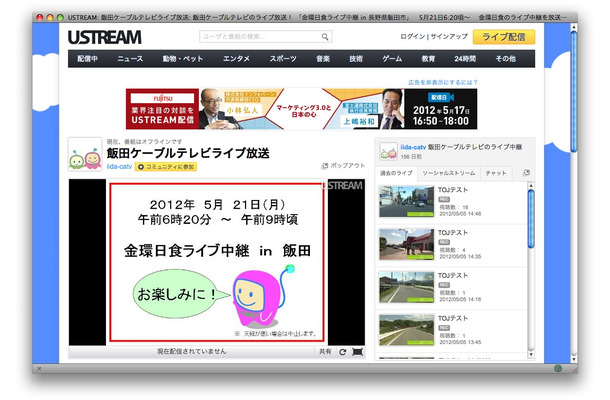
Task: Open the 24時間 category
Action: point(465,59)
